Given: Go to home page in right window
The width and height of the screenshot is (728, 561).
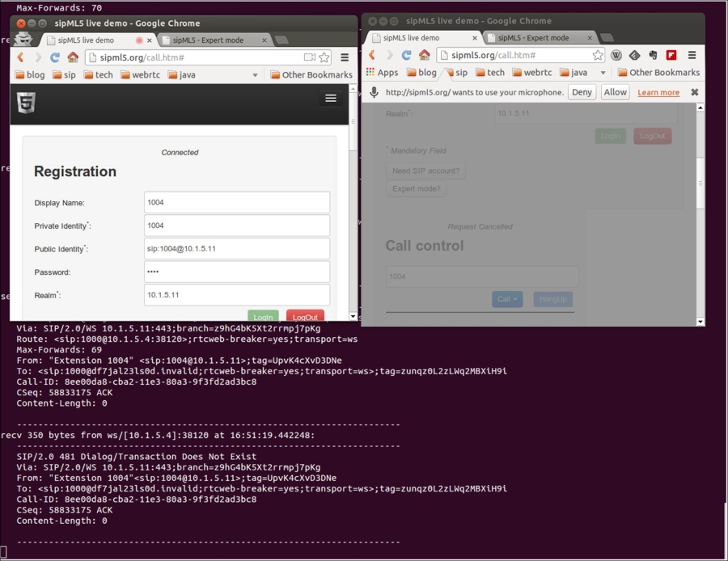Looking at the screenshot, I should click(424, 55).
